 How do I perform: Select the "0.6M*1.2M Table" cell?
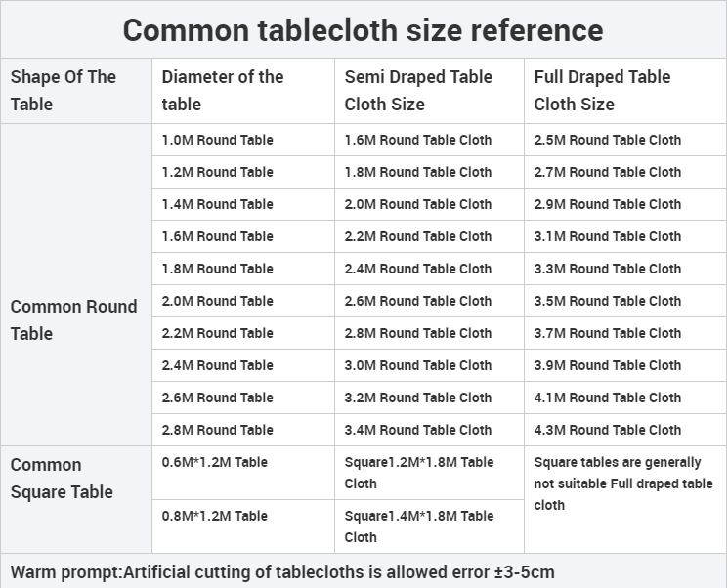(215, 462)
